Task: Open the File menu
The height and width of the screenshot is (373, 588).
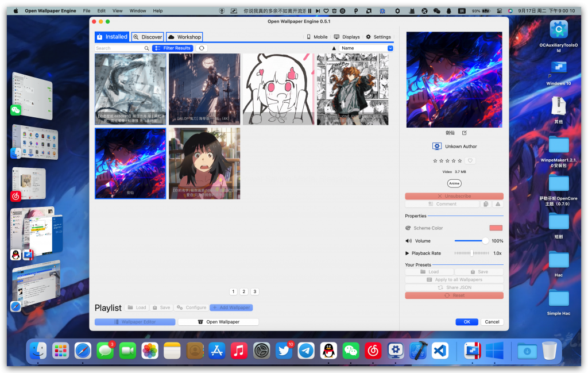Action: coord(87,11)
